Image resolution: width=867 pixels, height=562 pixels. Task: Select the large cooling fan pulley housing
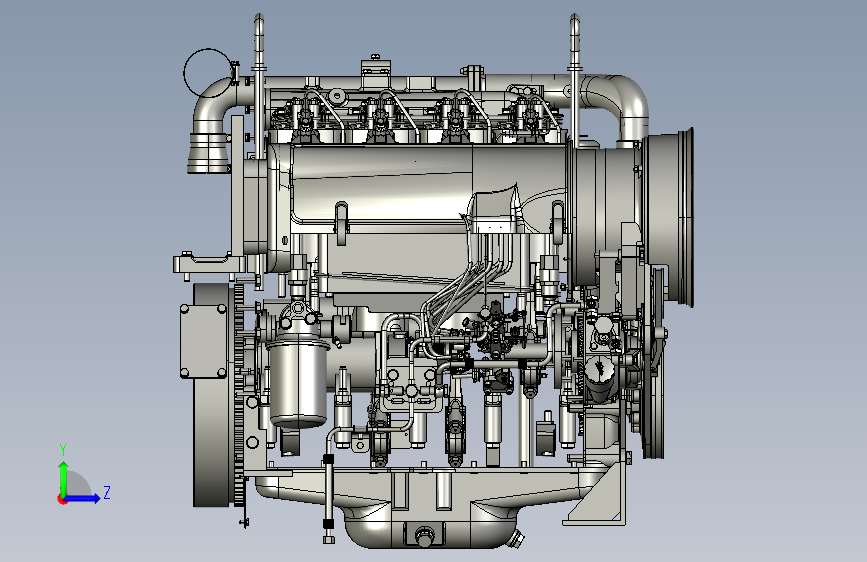tap(669, 217)
